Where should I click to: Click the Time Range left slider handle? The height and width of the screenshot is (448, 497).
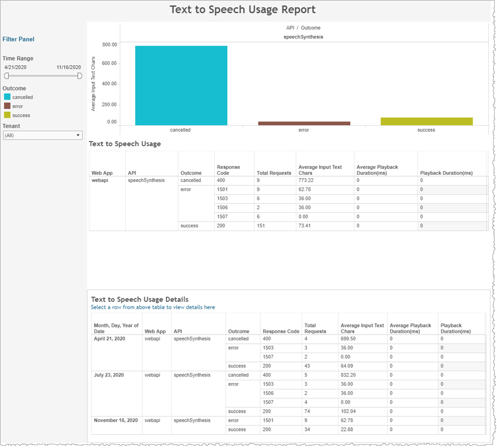coord(7,76)
